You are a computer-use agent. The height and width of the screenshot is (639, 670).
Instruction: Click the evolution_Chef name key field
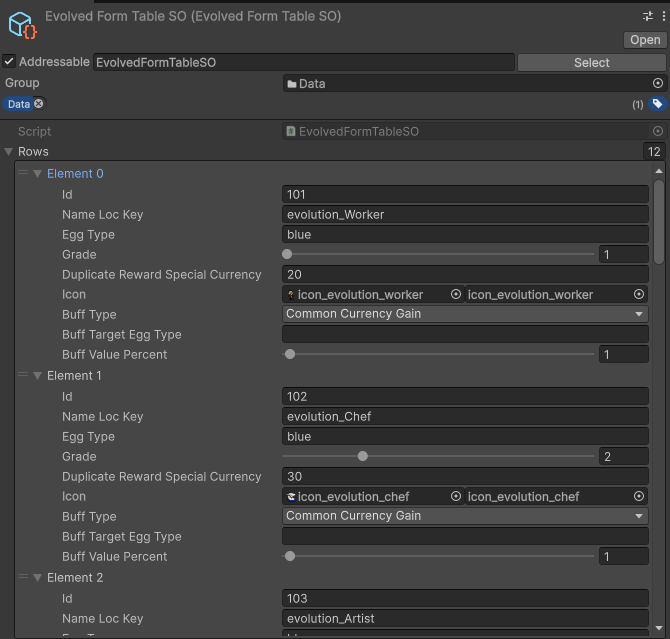coord(465,416)
